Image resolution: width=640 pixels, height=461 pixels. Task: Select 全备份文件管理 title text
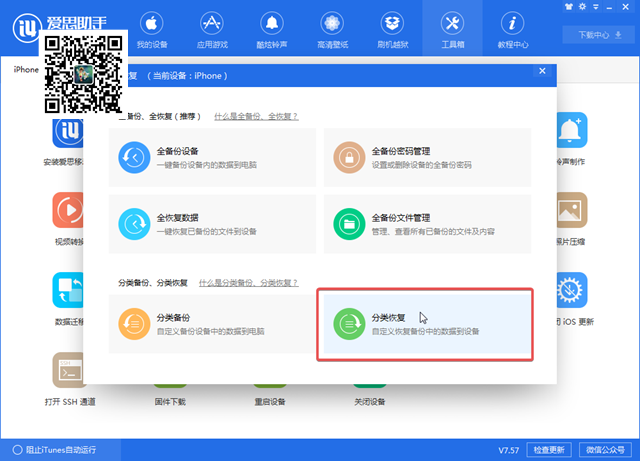[x=401, y=218]
